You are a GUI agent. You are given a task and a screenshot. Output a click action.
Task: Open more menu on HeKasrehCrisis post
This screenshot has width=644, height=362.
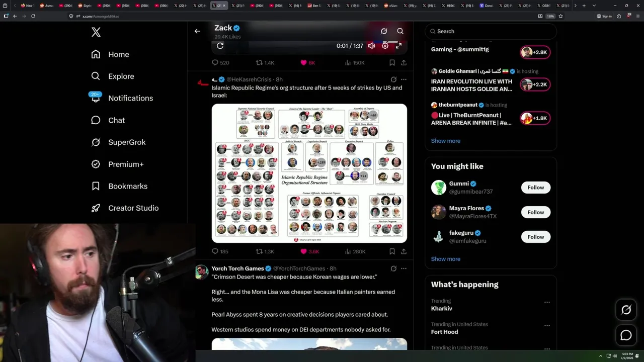pos(404,79)
